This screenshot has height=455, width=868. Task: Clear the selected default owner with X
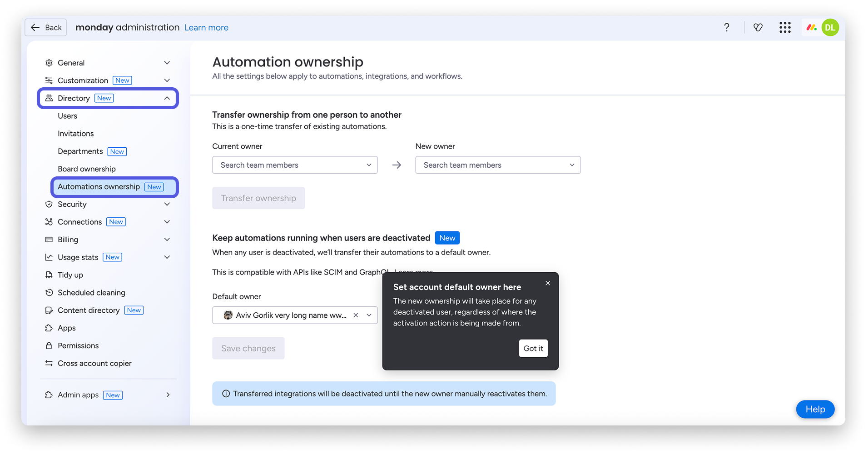pyautogui.click(x=356, y=315)
